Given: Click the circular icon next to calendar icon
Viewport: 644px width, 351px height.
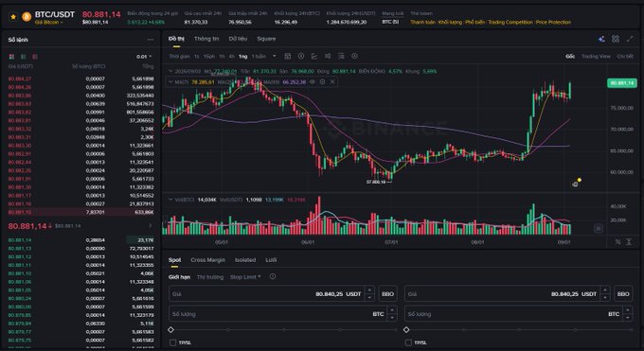Looking at the screenshot, I should tap(301, 56).
